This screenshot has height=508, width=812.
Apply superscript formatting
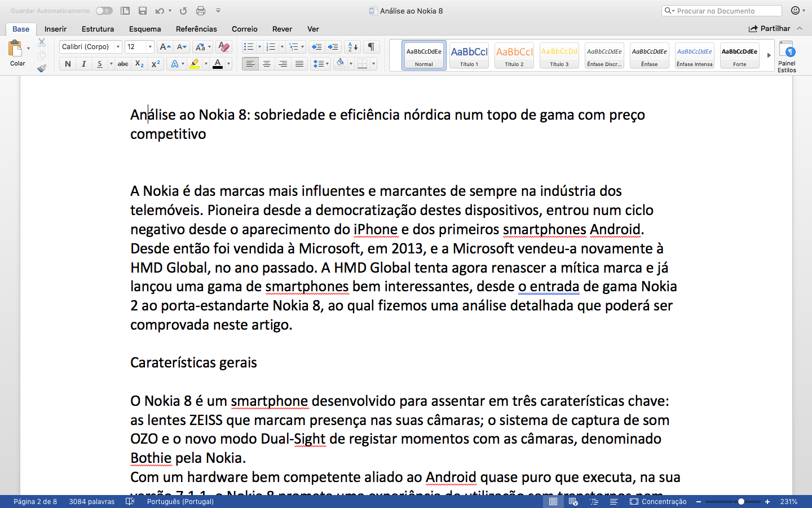[x=156, y=64]
